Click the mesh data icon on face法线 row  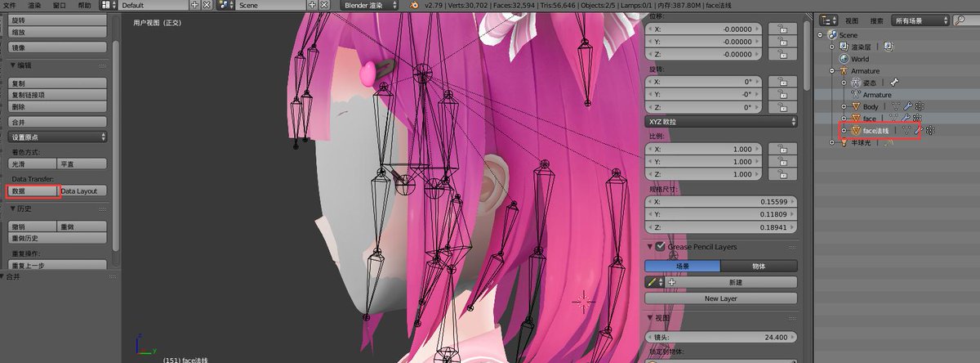point(906,130)
